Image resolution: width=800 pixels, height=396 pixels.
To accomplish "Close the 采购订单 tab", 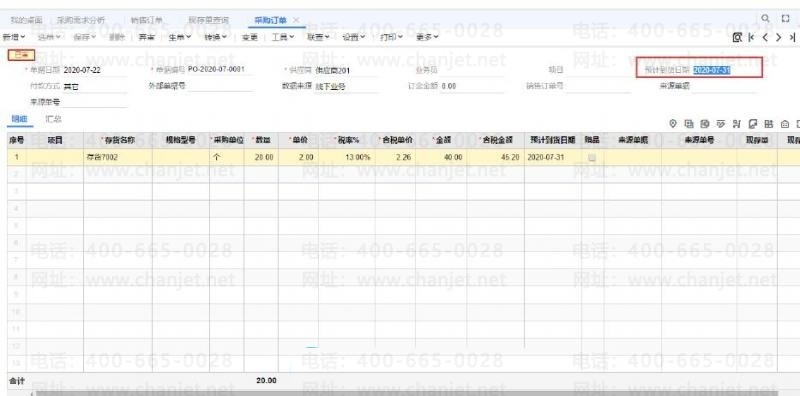I will tap(296, 20).
